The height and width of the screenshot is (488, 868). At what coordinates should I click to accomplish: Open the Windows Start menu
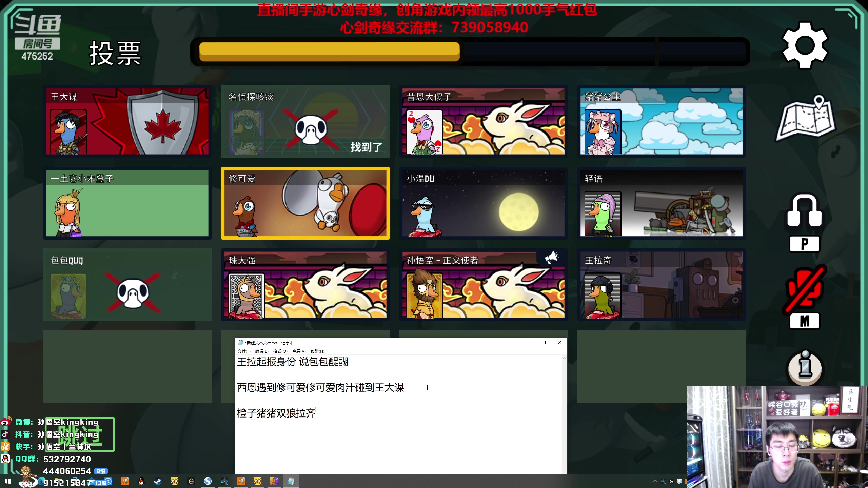[8, 481]
